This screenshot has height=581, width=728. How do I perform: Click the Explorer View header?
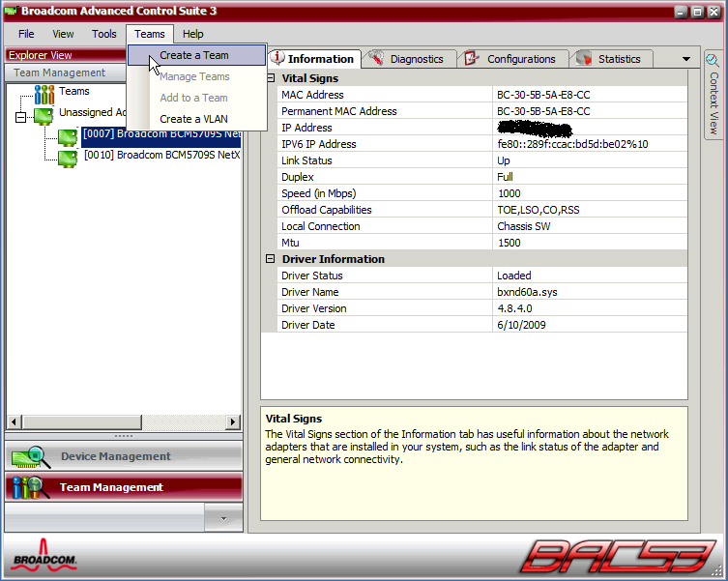(x=66, y=55)
